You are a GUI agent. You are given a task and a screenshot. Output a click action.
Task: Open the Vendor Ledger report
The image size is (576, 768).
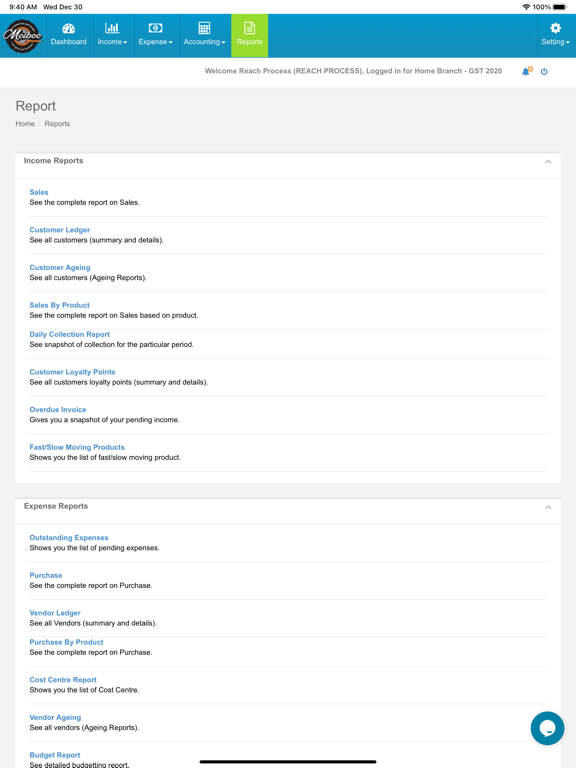point(55,613)
